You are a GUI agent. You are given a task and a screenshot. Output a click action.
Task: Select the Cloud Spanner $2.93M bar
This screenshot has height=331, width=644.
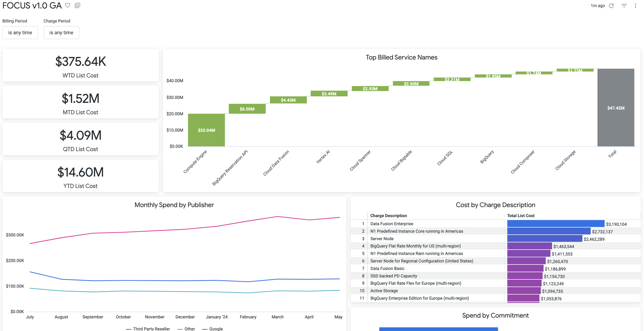pos(370,88)
